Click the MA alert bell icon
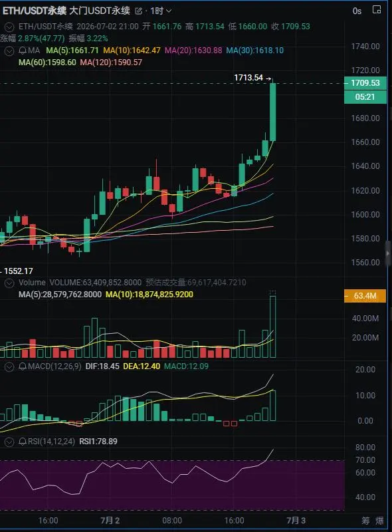This screenshot has height=532, width=392. point(23,51)
